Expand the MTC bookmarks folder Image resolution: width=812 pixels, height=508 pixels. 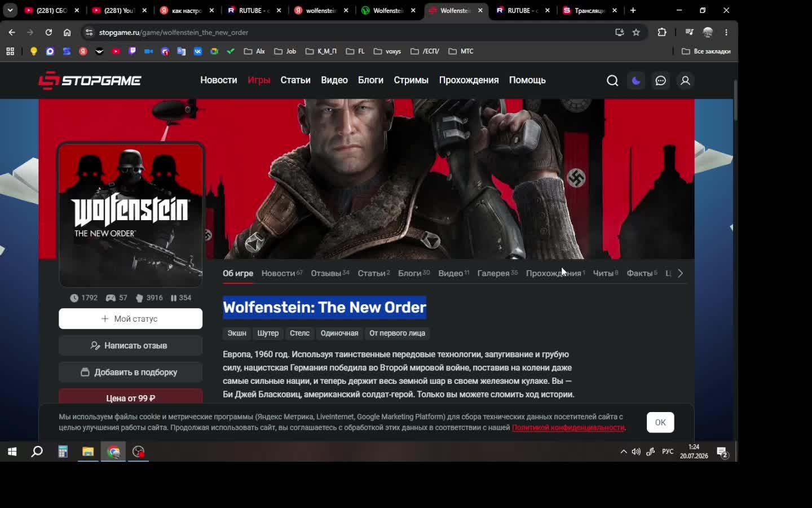[461, 51]
